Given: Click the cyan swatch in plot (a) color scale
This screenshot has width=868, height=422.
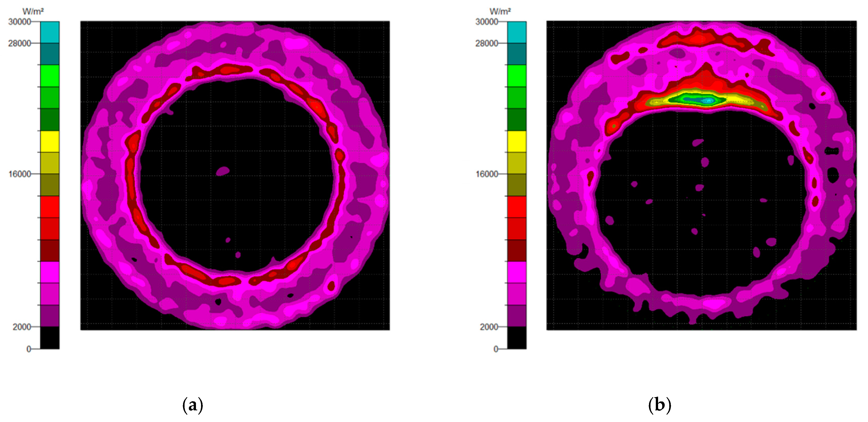Looking at the screenshot, I should click(50, 32).
